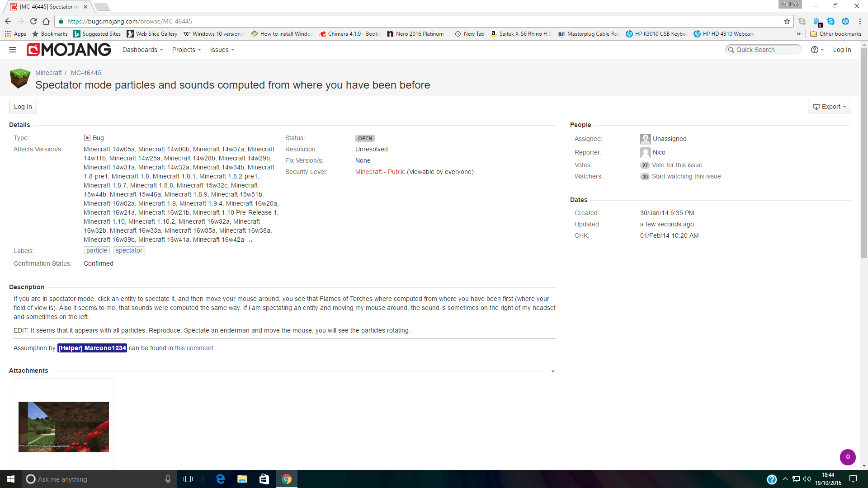Click the Log In button below title
The height and width of the screenshot is (488, 868).
tap(23, 107)
